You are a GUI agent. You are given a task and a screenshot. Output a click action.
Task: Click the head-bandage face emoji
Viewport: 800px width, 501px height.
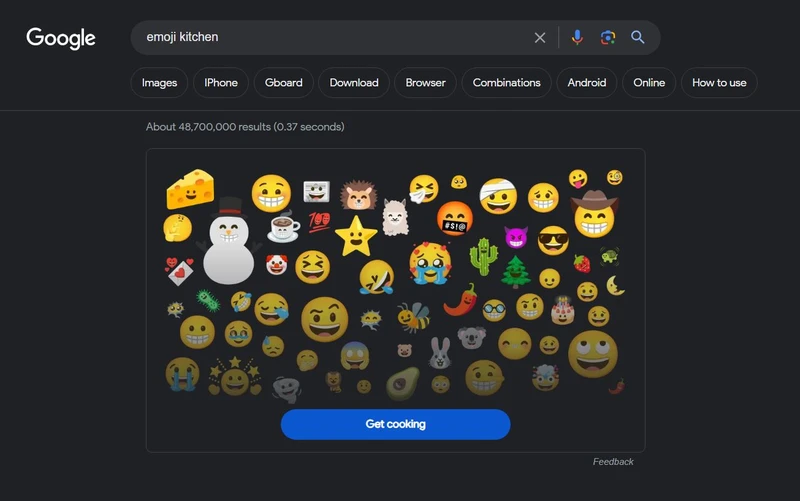[x=498, y=196]
